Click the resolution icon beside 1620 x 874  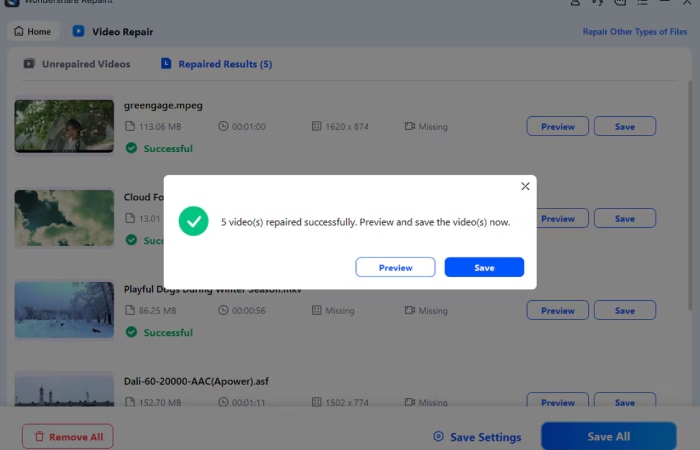(x=317, y=126)
